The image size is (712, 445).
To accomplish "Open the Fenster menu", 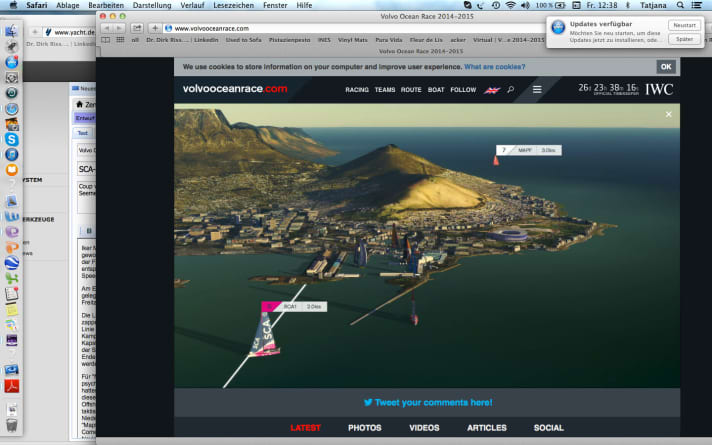I will click(x=275, y=5).
